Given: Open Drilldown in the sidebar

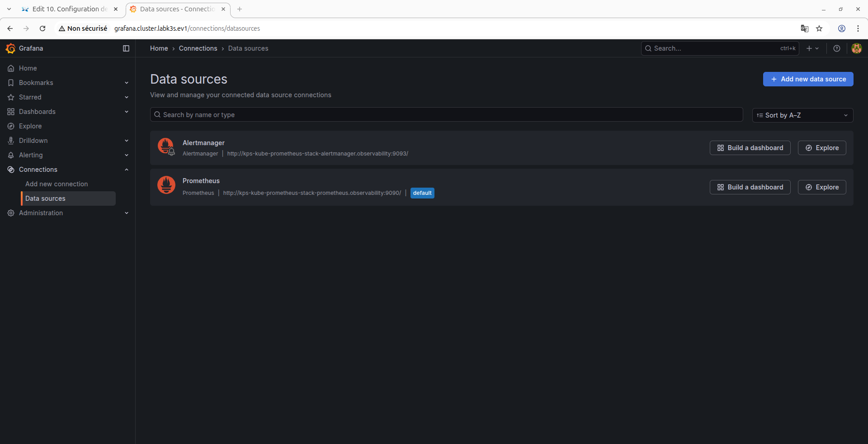Looking at the screenshot, I should [x=33, y=141].
